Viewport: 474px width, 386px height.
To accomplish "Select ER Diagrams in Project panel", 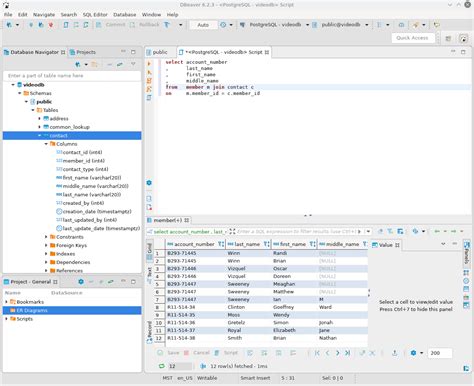I will click(72, 310).
